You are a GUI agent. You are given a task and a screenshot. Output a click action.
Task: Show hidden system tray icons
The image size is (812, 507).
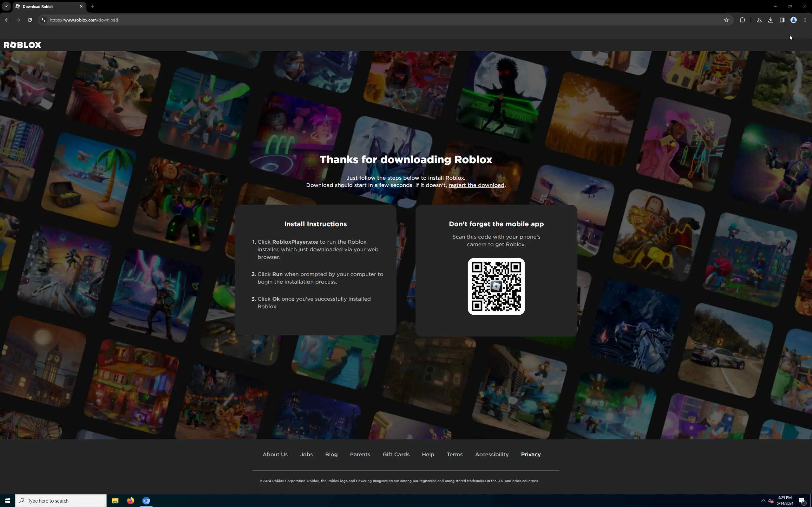[x=763, y=501]
